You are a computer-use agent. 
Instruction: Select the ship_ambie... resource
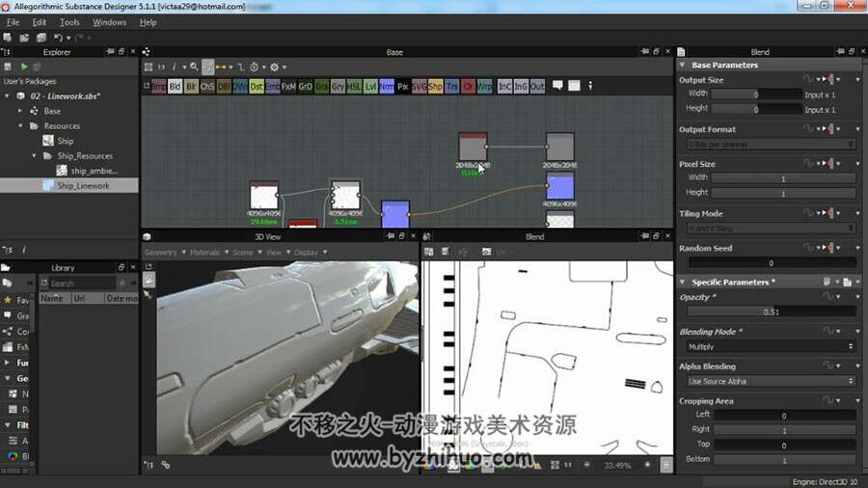point(95,171)
